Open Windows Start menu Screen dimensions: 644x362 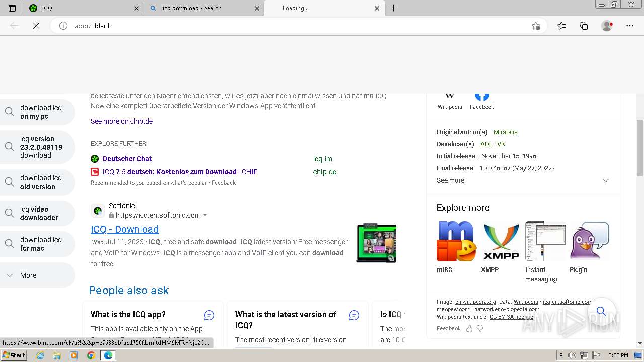pos(14,355)
